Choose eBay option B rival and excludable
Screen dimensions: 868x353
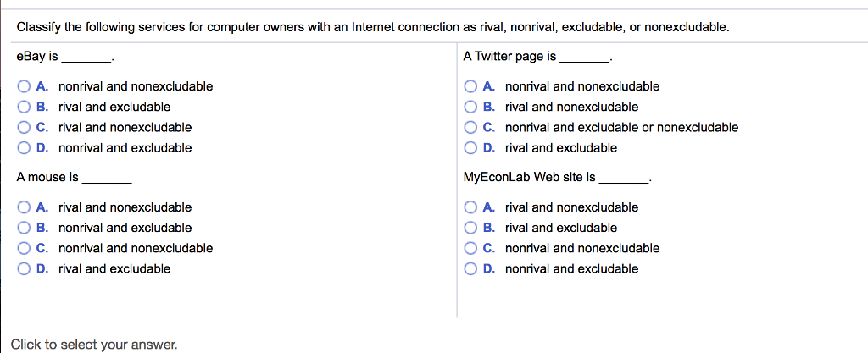pos(24,107)
